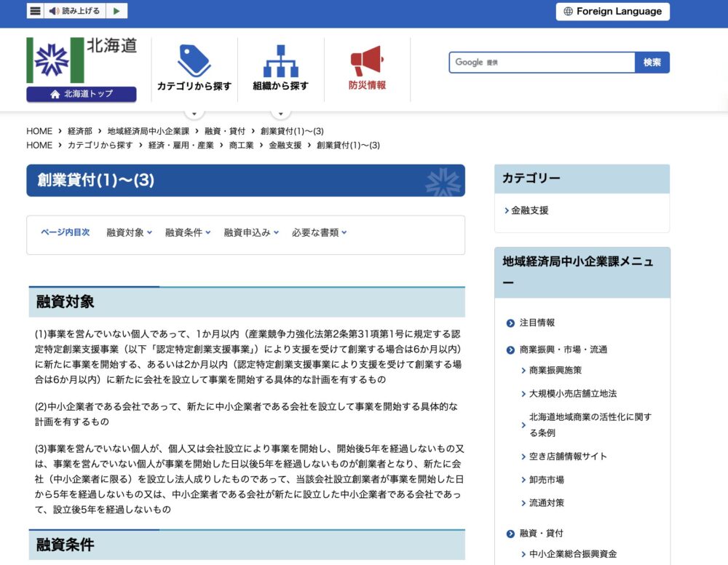This screenshot has width=728, height=565.
Task: Open the Foreign Language selector
Action: pos(612,12)
